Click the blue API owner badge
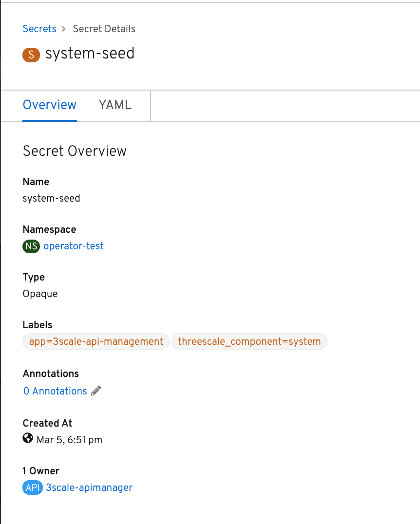The image size is (420, 524). tap(33, 487)
